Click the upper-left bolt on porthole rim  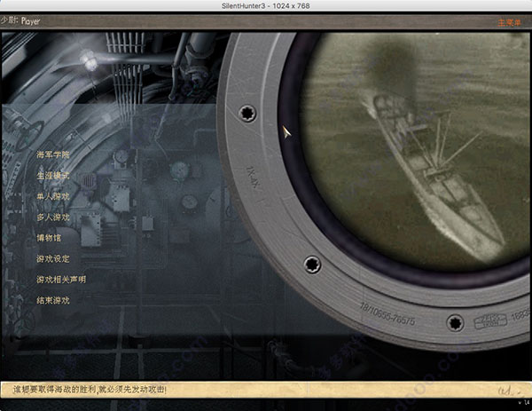point(246,113)
